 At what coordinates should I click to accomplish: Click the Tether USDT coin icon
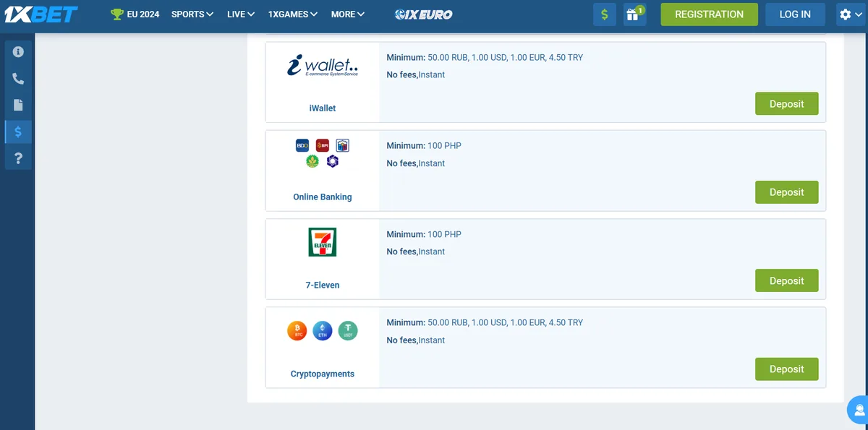[348, 331]
